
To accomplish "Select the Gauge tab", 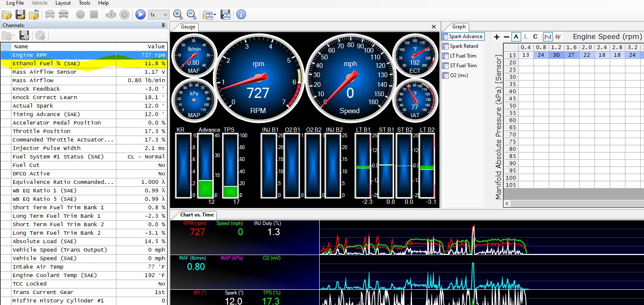I will pos(188,26).
